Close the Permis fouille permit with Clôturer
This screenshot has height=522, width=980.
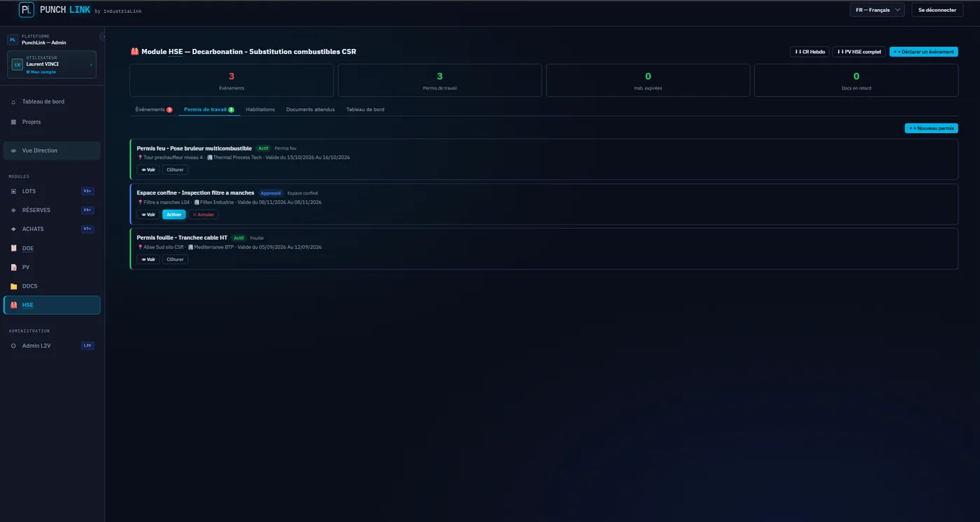175,259
